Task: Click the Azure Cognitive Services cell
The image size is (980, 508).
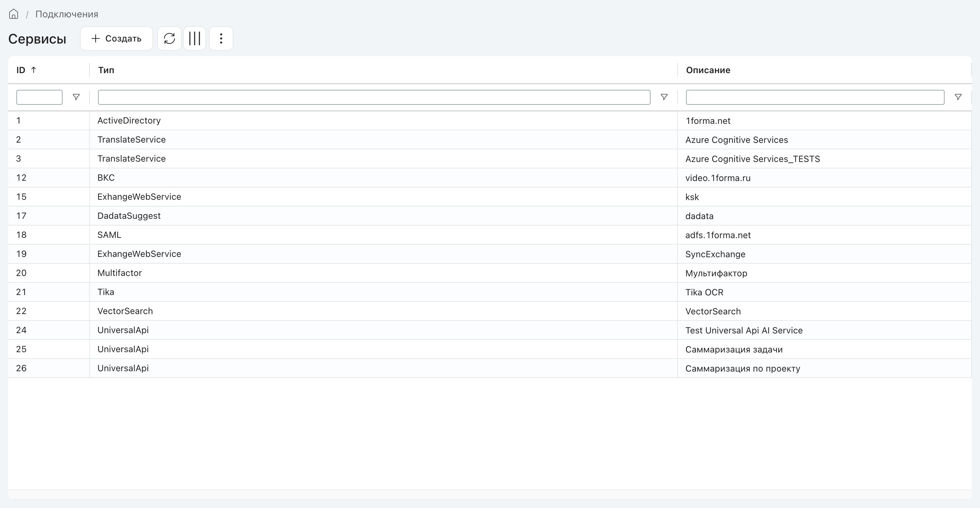Action: (x=824, y=140)
